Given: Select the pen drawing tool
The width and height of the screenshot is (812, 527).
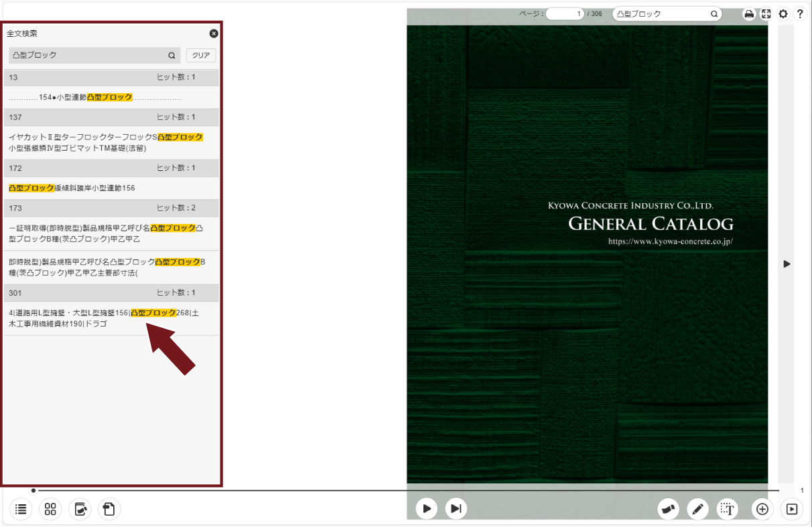Looking at the screenshot, I should (698, 510).
